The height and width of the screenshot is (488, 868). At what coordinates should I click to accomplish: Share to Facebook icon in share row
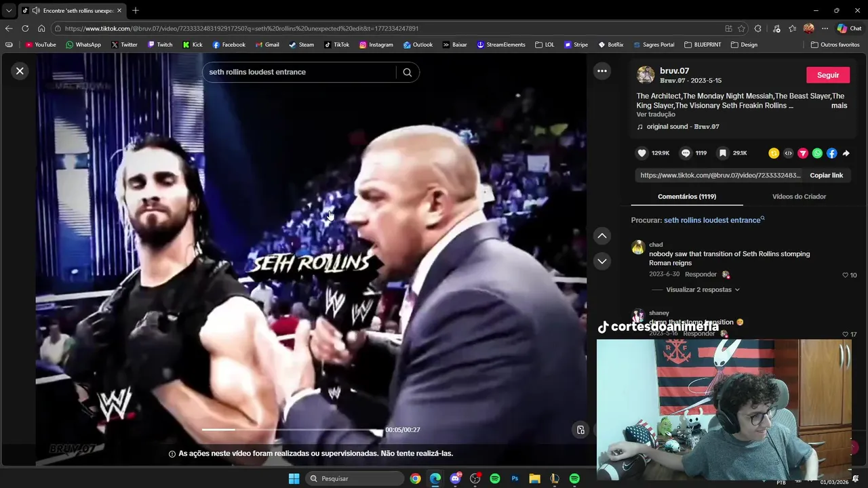pyautogui.click(x=832, y=153)
